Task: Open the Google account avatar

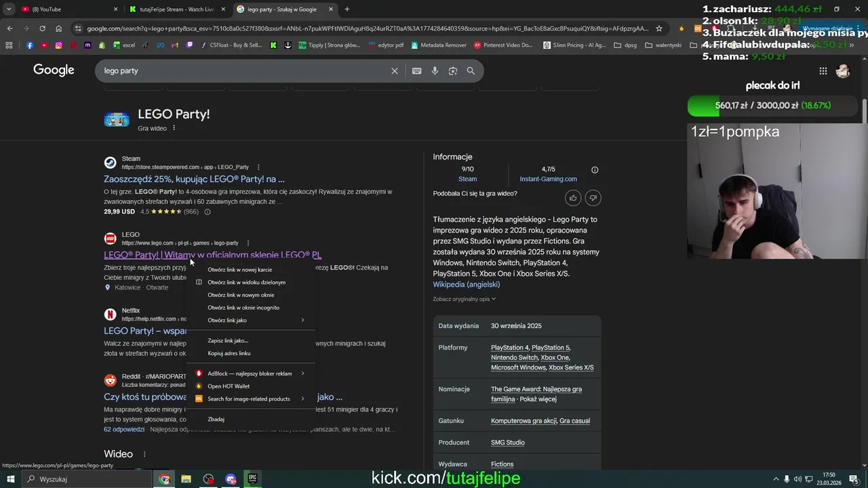Action: (843, 70)
